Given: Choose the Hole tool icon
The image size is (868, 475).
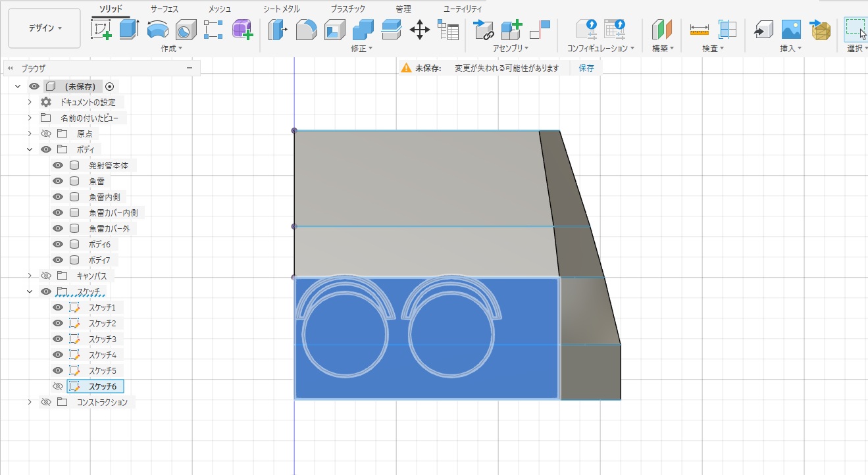Looking at the screenshot, I should pyautogui.click(x=186, y=30).
